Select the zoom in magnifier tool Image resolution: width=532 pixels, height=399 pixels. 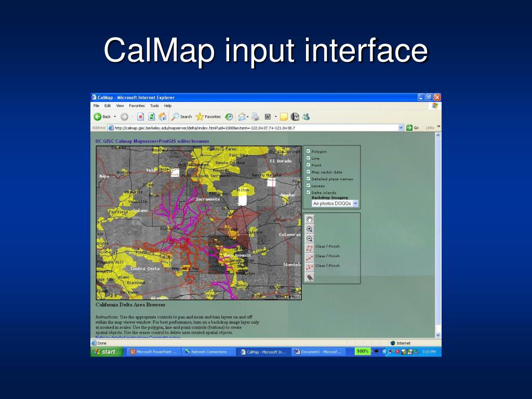[310, 229]
